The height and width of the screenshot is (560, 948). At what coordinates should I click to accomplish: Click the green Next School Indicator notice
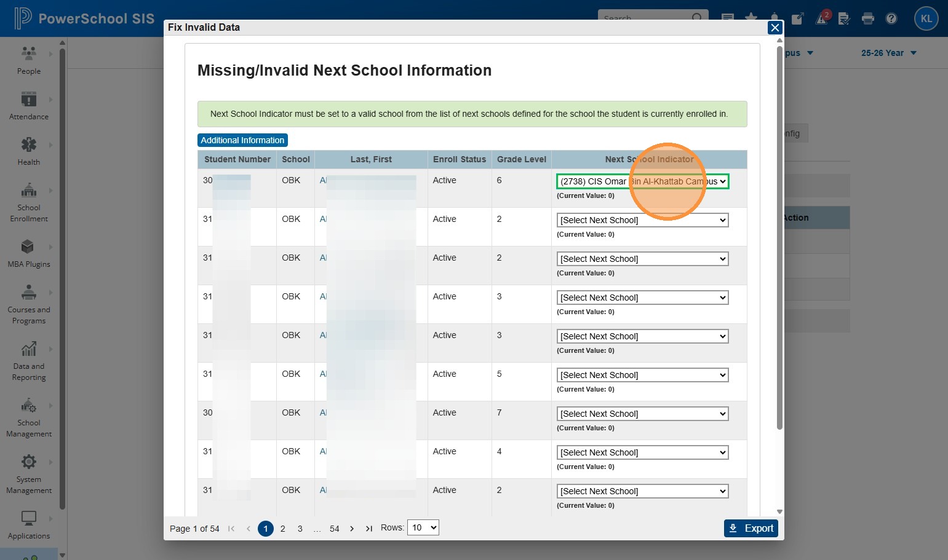(x=472, y=114)
